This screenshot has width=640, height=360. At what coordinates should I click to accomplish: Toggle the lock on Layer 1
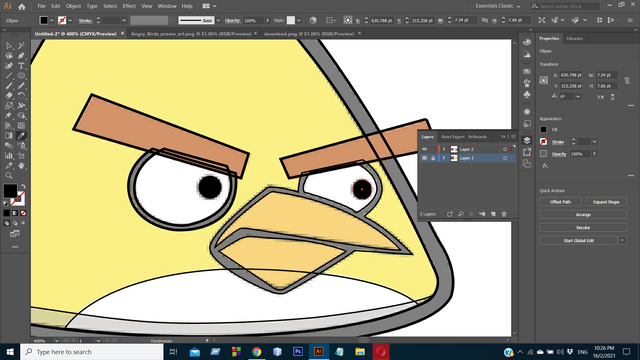433,158
